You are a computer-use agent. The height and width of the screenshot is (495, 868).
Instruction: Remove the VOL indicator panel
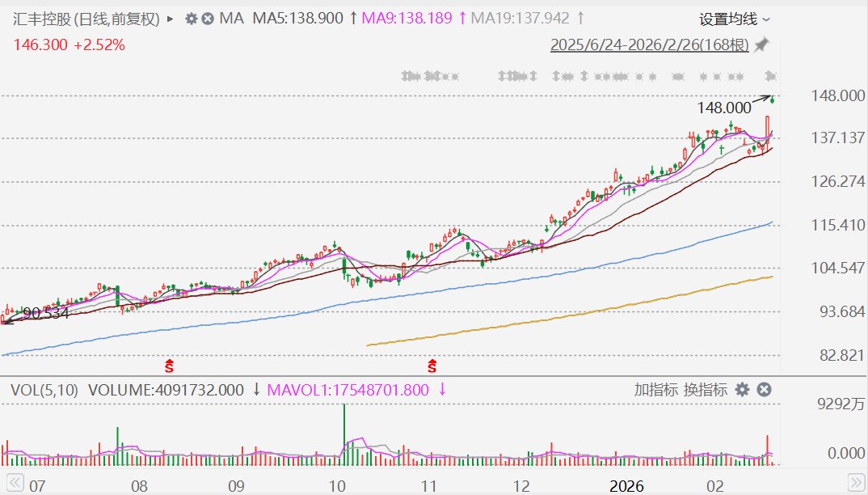tap(764, 390)
